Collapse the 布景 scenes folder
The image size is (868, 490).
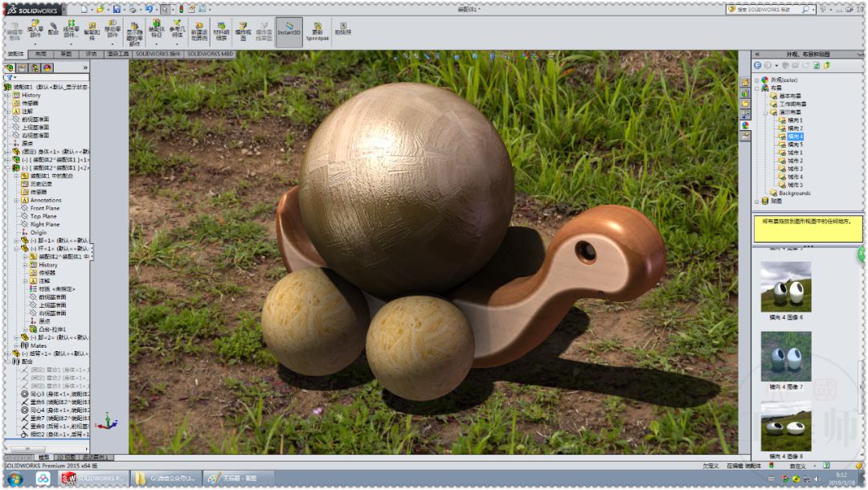tap(756, 88)
